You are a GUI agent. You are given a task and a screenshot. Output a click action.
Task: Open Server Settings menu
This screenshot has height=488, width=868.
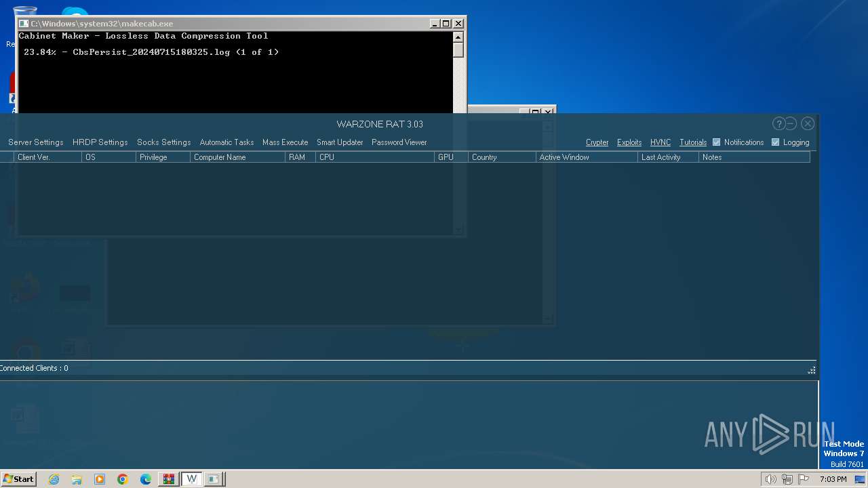[36, 142]
